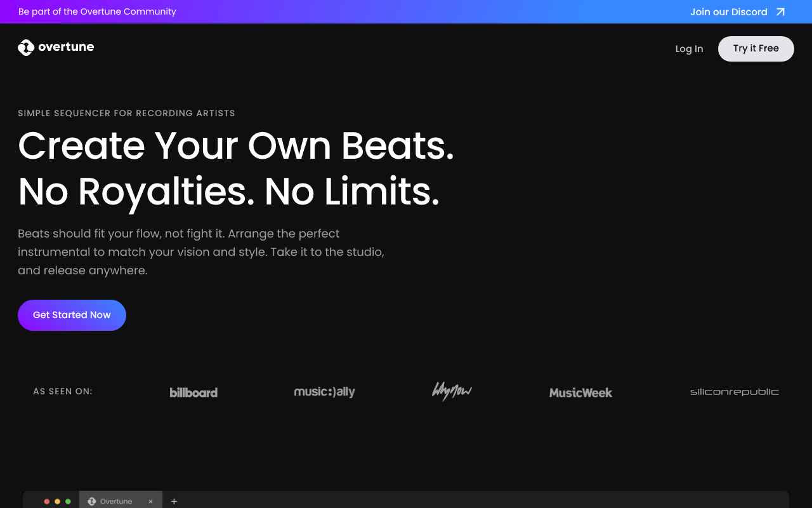Image resolution: width=812 pixels, height=508 pixels.
Task: Click the music:)ally press logo
Action: point(325,392)
